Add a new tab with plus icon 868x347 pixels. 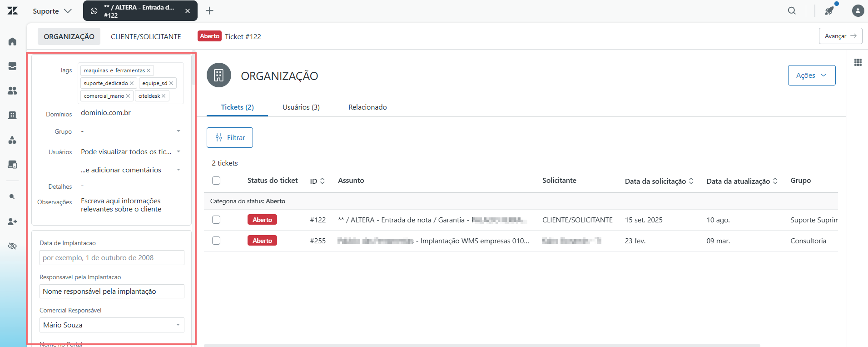pos(209,10)
